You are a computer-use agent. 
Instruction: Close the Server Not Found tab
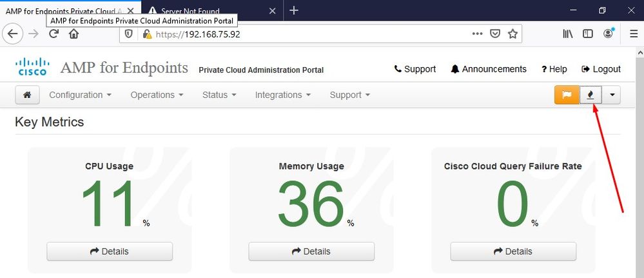272,11
